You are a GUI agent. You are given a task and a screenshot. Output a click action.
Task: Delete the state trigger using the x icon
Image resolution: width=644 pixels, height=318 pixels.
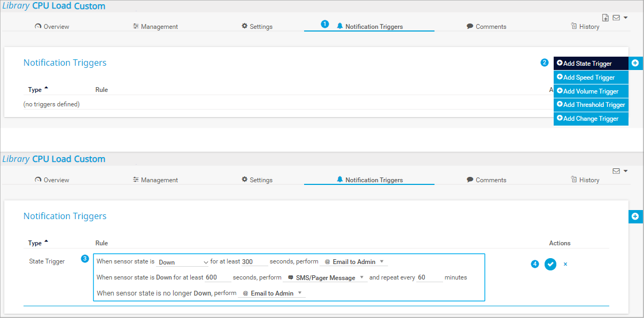[565, 264]
